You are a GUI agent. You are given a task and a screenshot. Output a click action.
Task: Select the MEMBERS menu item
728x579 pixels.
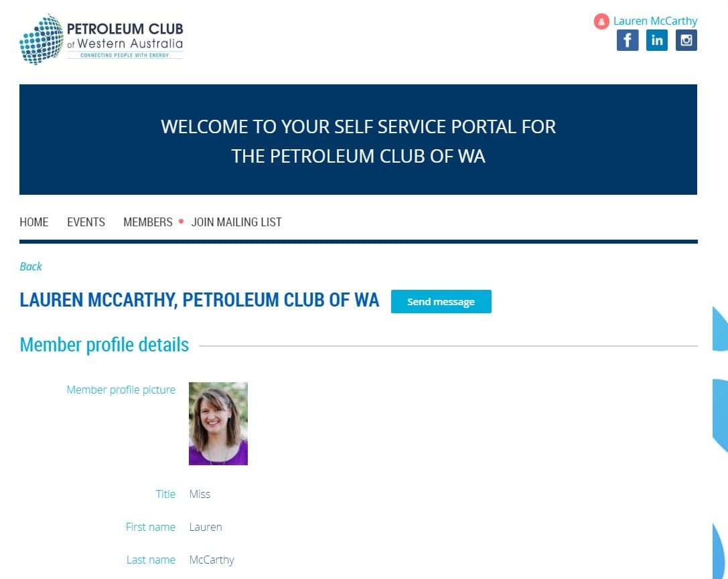point(148,222)
